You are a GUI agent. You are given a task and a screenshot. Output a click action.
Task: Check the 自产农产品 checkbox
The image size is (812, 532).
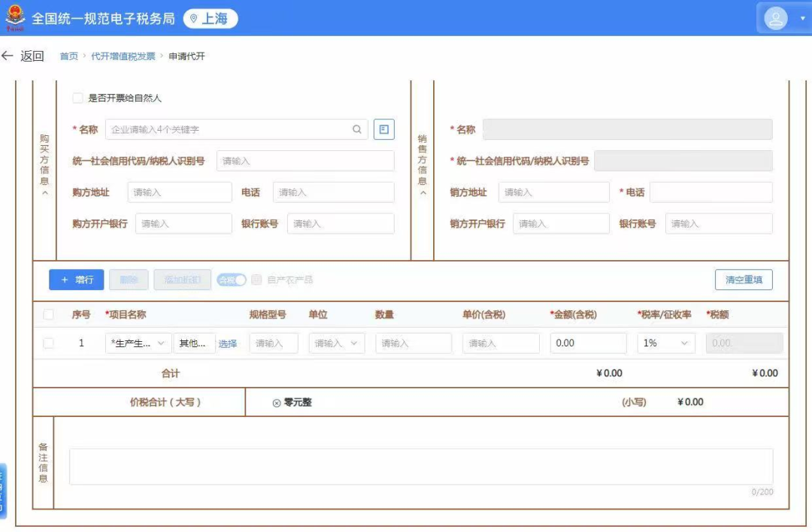click(256, 280)
